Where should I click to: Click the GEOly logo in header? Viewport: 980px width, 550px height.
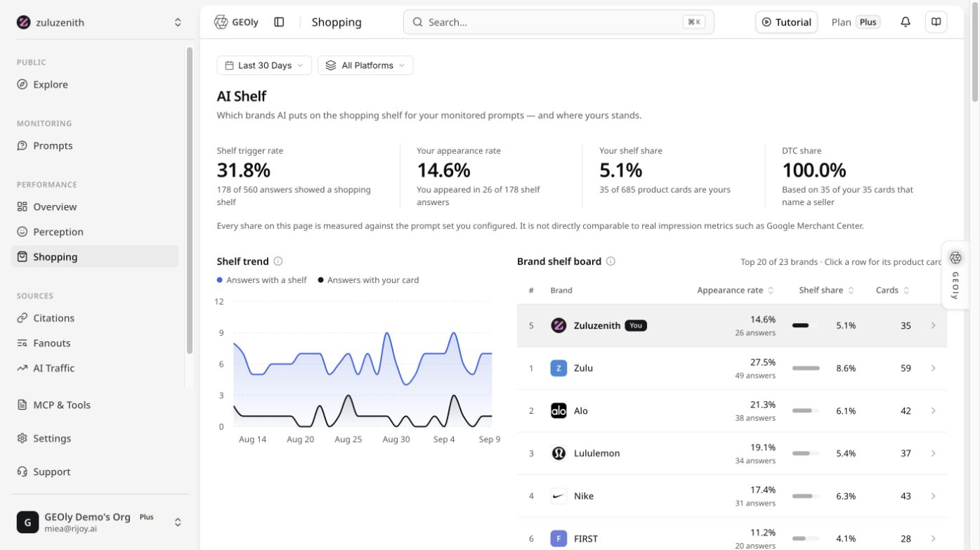pos(236,22)
